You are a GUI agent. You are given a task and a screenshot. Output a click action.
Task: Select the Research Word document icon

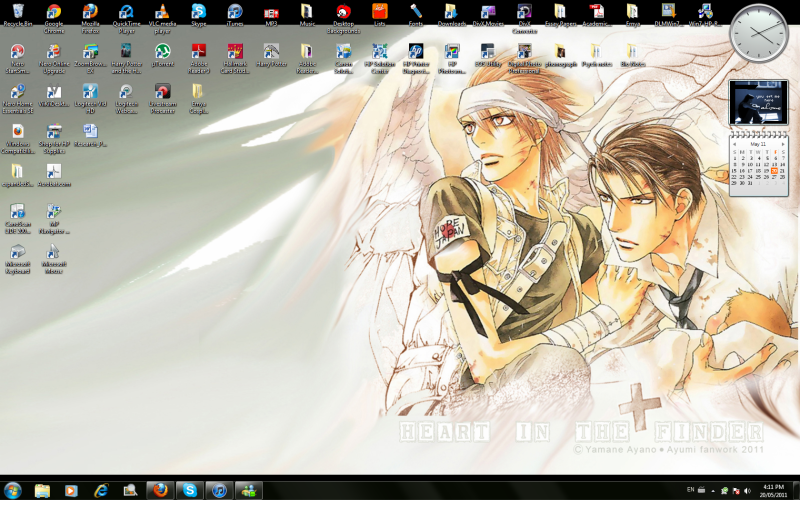90,136
